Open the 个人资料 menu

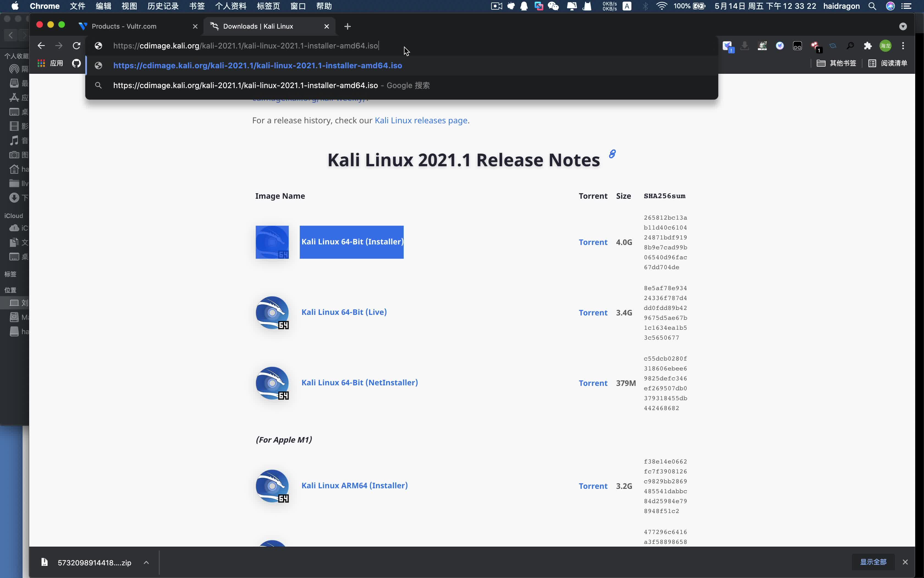[x=231, y=6]
